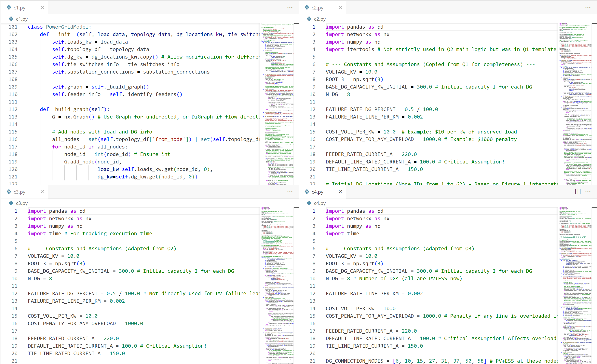The height and width of the screenshot is (364, 597).
Task: Open more actions menu for c1.py group
Action: click(x=290, y=7)
